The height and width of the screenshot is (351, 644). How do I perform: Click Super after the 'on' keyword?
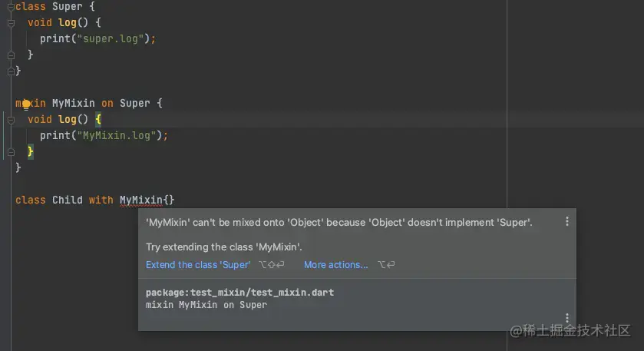coord(135,103)
